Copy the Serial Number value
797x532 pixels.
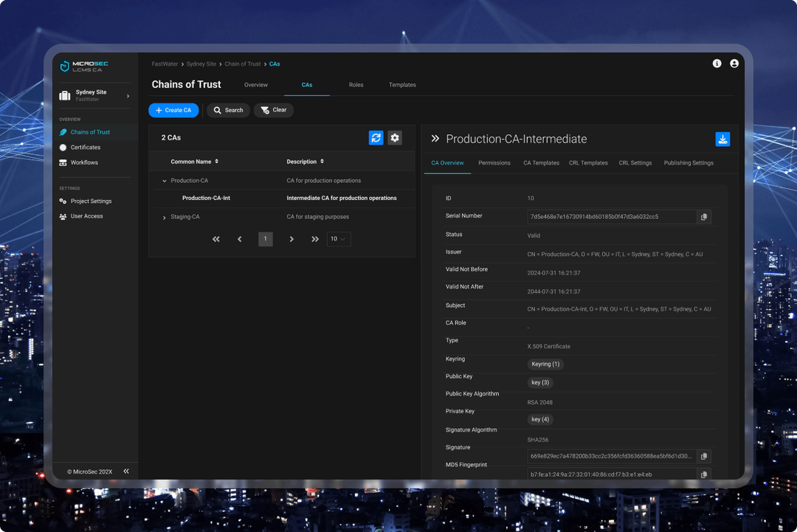click(x=704, y=217)
